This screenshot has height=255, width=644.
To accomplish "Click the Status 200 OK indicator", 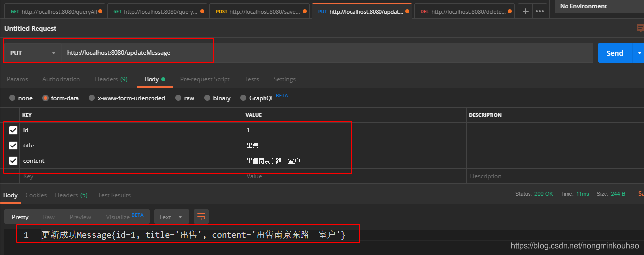I will tap(534, 194).
